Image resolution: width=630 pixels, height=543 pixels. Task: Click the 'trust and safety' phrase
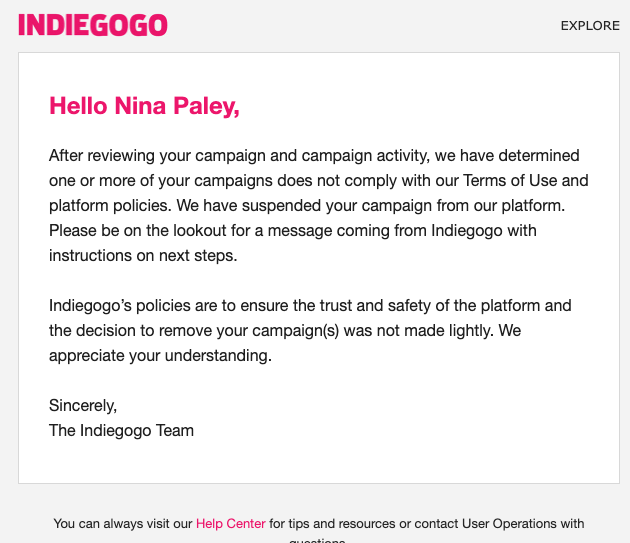click(376, 305)
